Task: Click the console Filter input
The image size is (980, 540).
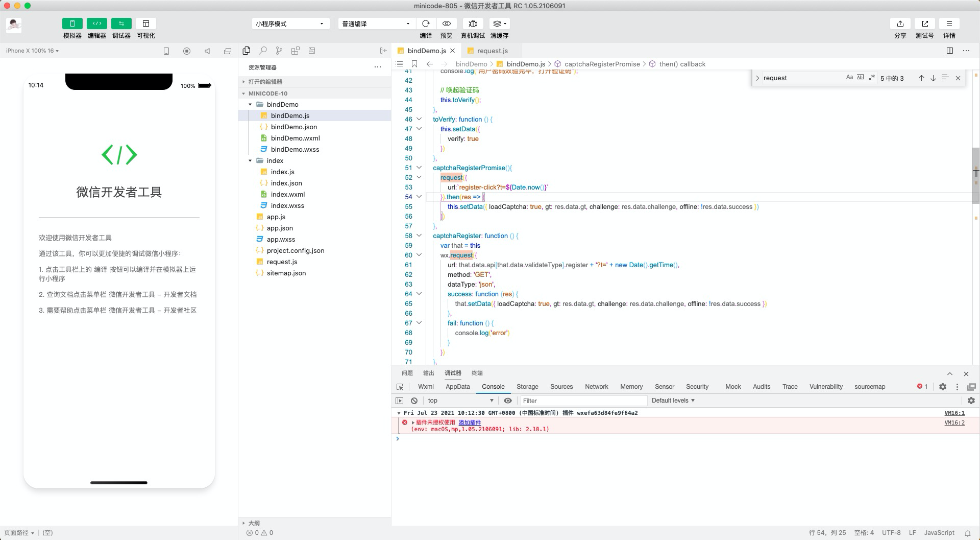Action: tap(583, 401)
